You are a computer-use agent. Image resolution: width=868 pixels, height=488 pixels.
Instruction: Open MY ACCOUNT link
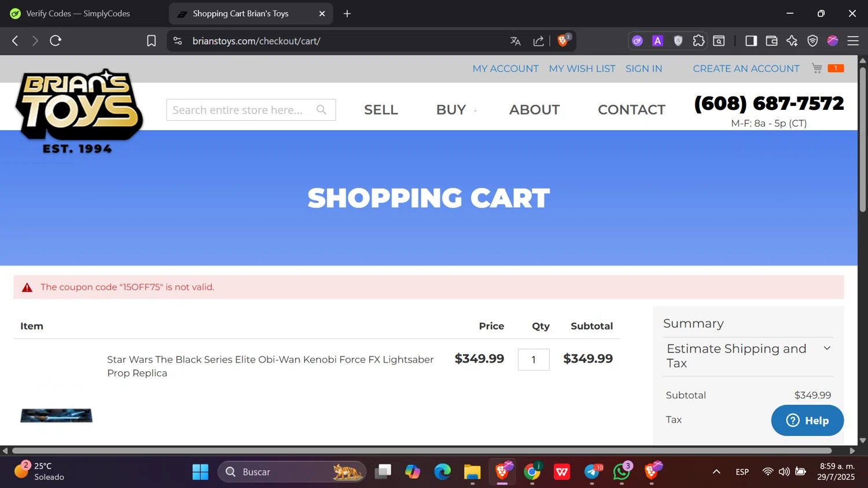click(x=505, y=68)
